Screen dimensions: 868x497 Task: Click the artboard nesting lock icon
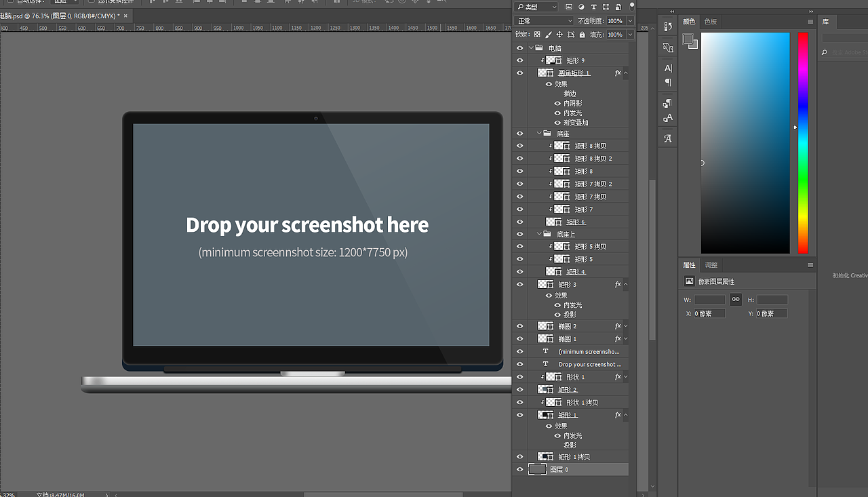[570, 35]
